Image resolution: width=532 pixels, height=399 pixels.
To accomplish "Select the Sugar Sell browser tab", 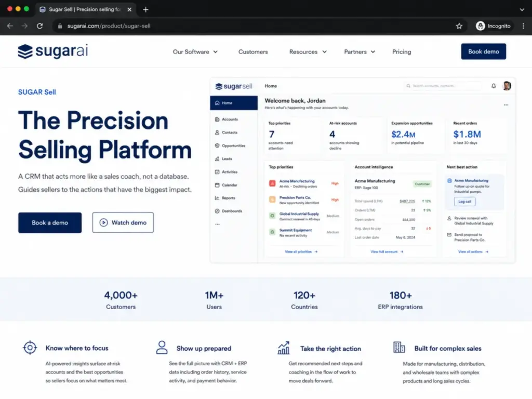I will tap(85, 9).
